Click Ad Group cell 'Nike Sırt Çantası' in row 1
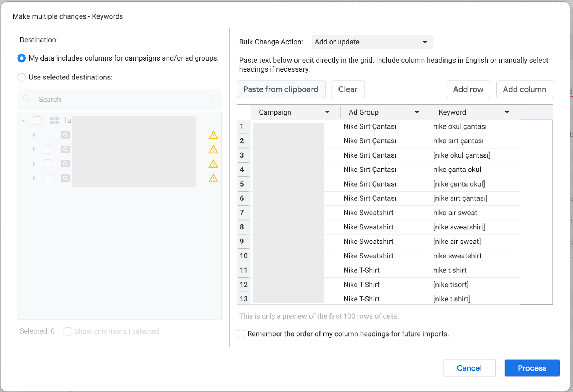The height and width of the screenshot is (392, 573). click(385, 127)
